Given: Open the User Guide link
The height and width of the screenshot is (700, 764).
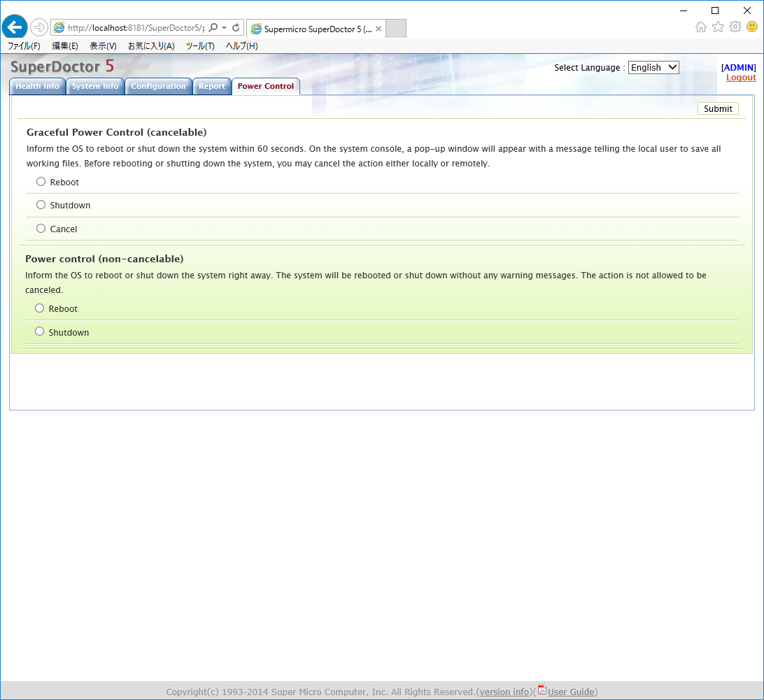Looking at the screenshot, I should tap(571, 692).
